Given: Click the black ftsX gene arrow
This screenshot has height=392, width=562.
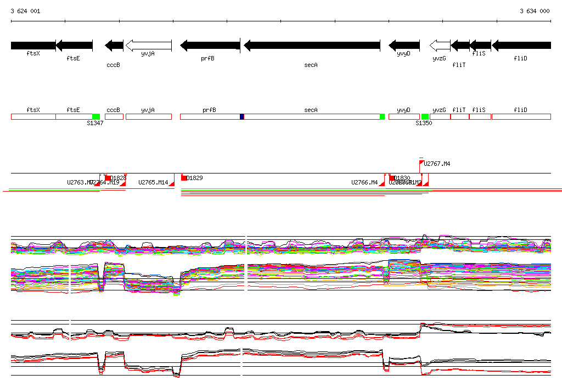Looking at the screenshot, I should tap(33, 45).
